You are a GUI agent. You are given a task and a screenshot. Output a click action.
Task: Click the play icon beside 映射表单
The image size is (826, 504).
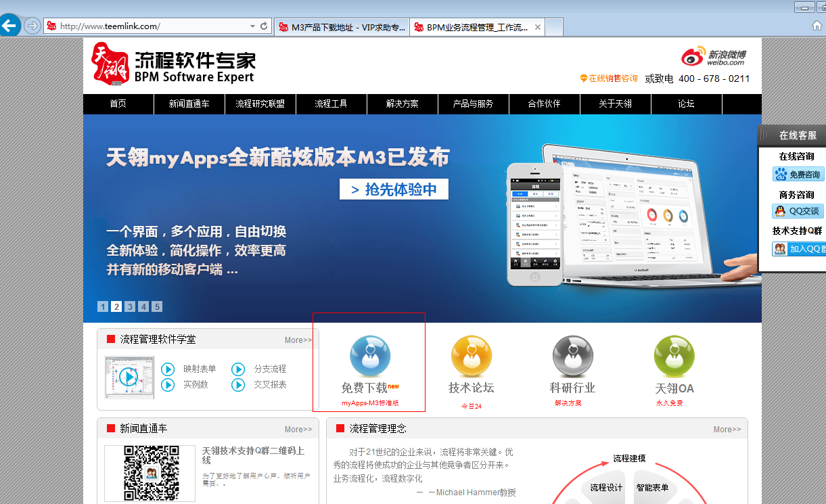[168, 369]
